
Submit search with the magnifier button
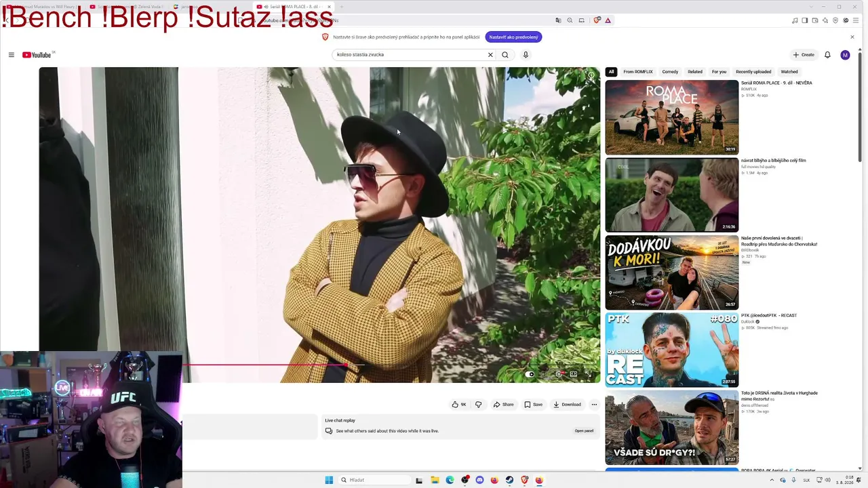pos(505,55)
